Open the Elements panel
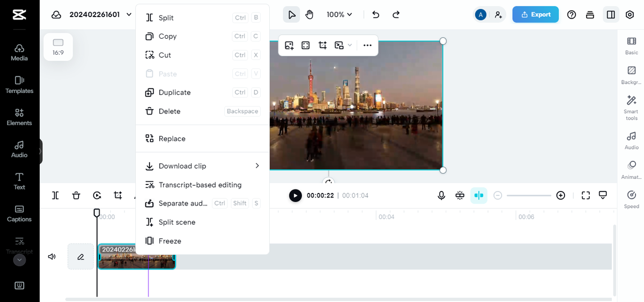Image resolution: width=644 pixels, height=302 pixels. pos(19,117)
